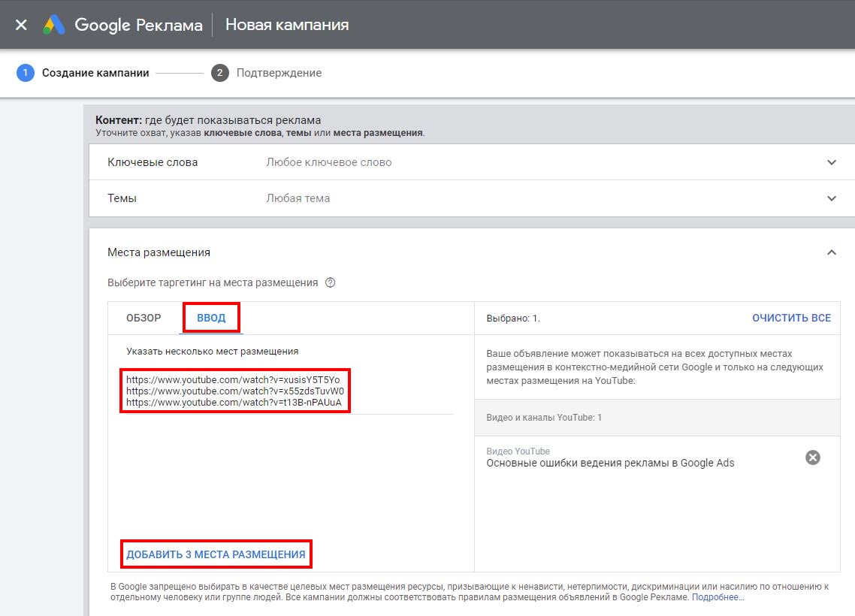Image resolution: width=855 pixels, height=616 pixels.
Task: Collapse the Места размещения section
Action: click(831, 252)
